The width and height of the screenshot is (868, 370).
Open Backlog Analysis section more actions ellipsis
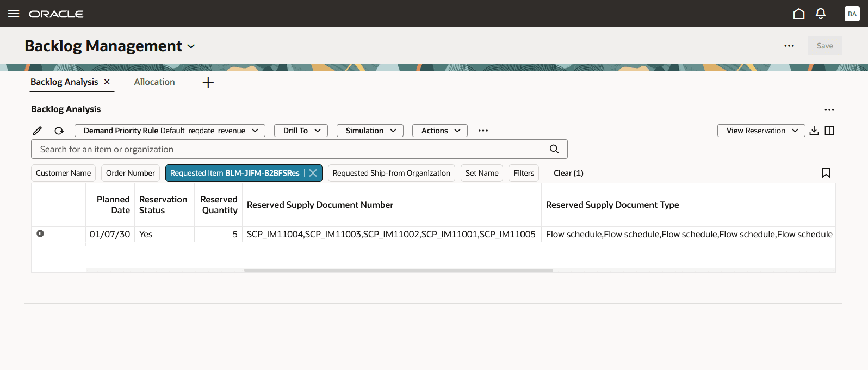(829, 110)
